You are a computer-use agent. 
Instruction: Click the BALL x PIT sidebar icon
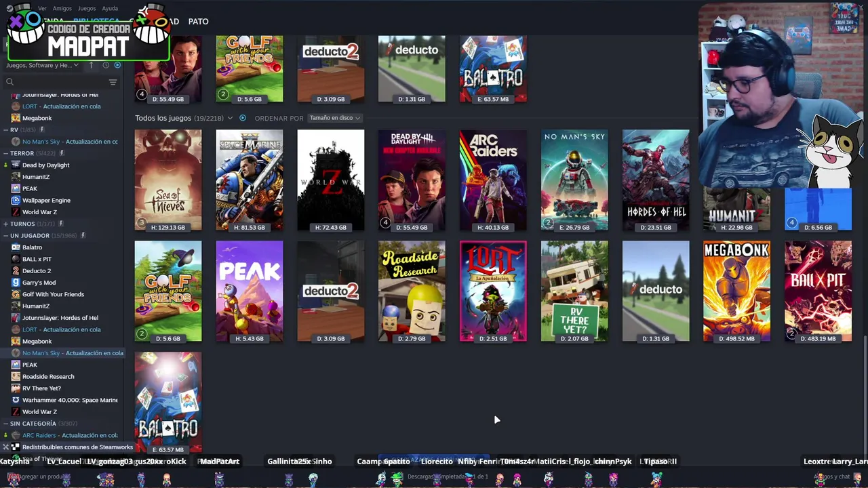click(x=16, y=259)
